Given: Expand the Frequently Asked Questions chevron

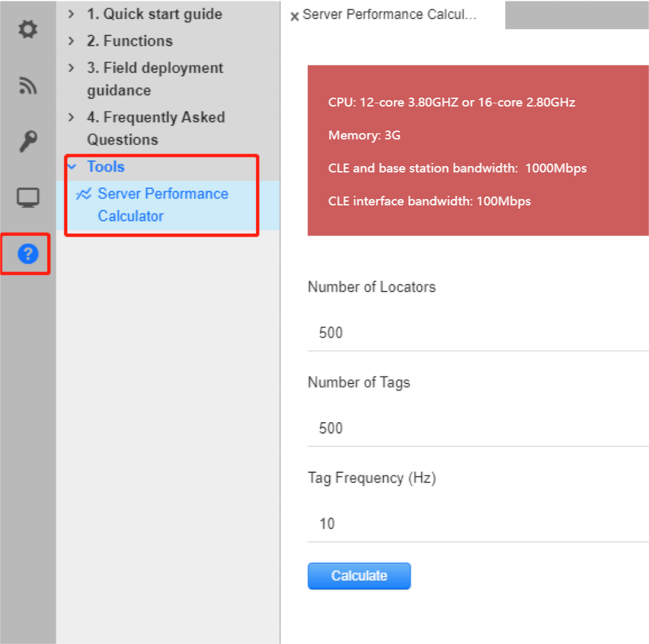Looking at the screenshot, I should (x=71, y=117).
